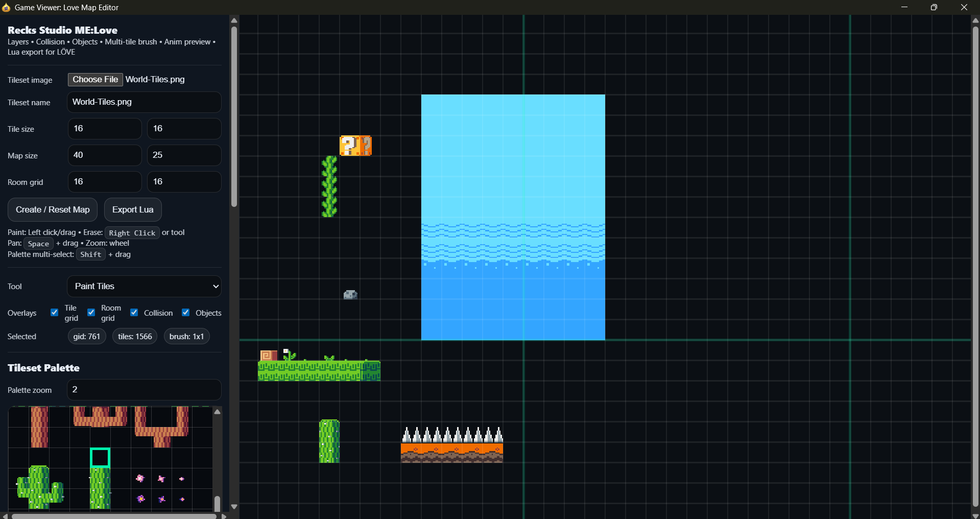Click the 'Right Click' key hint
This screenshot has height=519, width=980.
132,233
